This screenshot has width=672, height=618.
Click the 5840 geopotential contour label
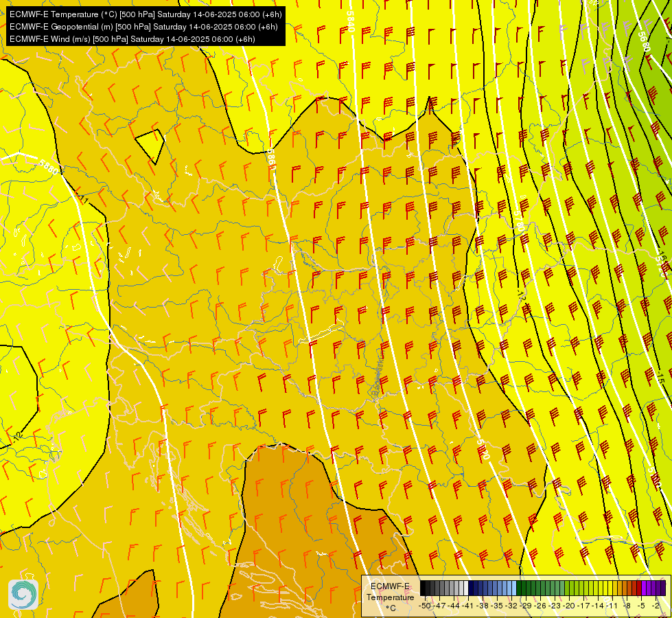tap(351, 21)
